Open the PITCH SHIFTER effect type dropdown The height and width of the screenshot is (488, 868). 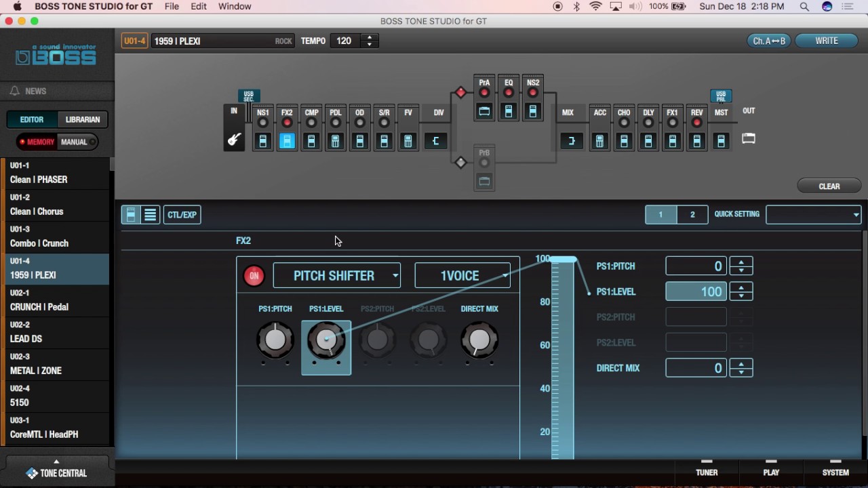click(337, 276)
